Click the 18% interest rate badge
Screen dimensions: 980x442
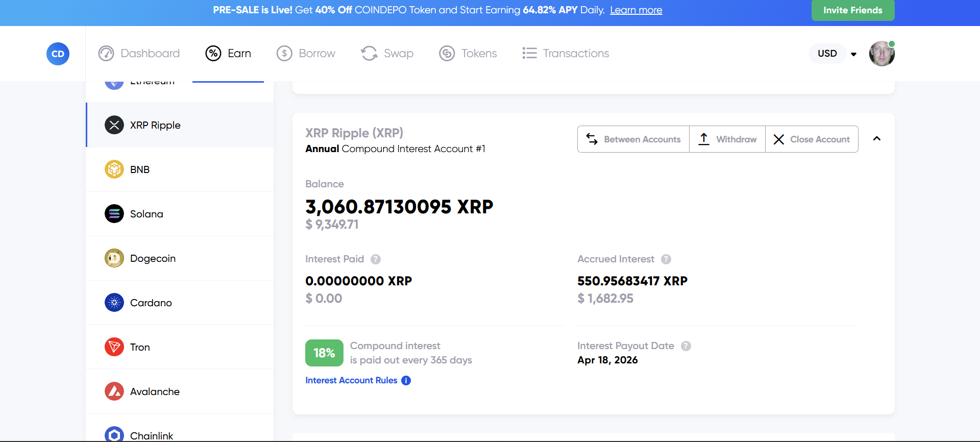tap(324, 353)
